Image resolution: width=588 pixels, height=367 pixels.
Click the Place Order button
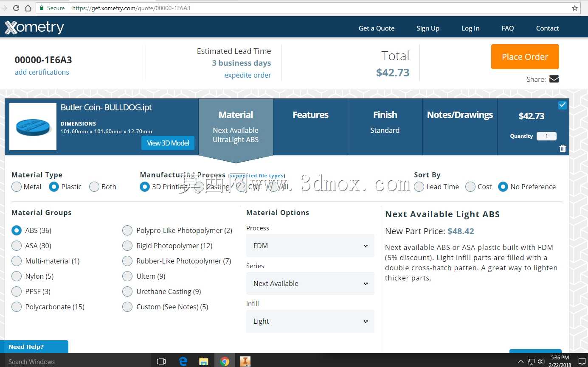click(525, 57)
